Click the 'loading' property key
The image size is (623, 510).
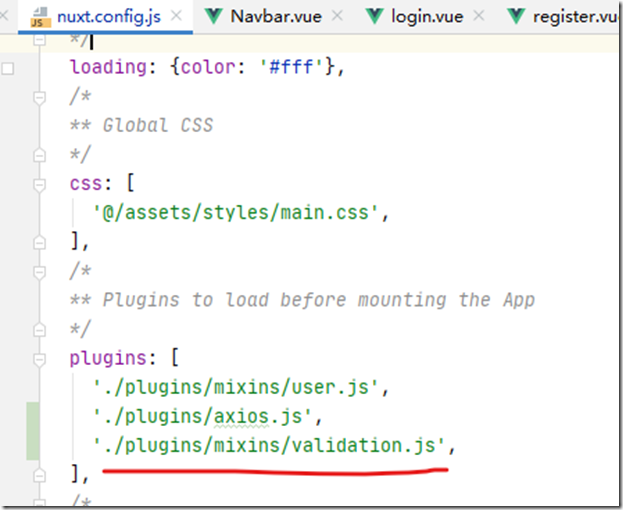(x=108, y=67)
